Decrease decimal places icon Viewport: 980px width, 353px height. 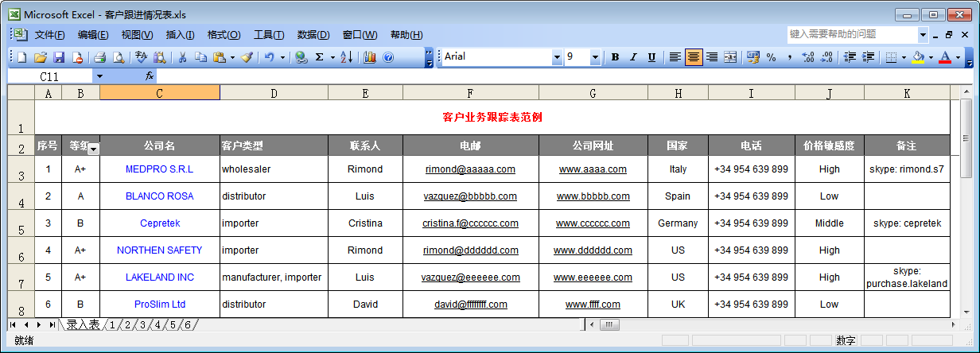(x=826, y=57)
